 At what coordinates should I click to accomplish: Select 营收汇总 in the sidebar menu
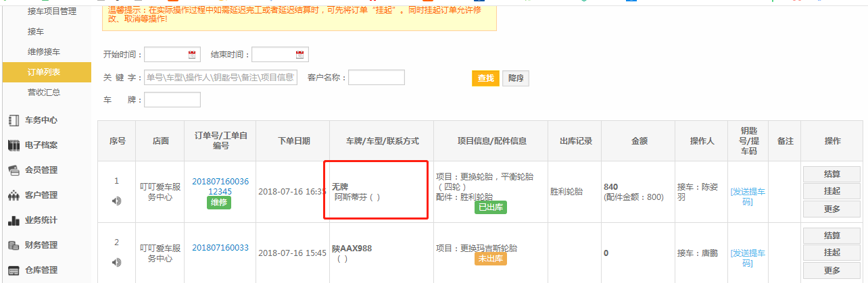tap(44, 93)
